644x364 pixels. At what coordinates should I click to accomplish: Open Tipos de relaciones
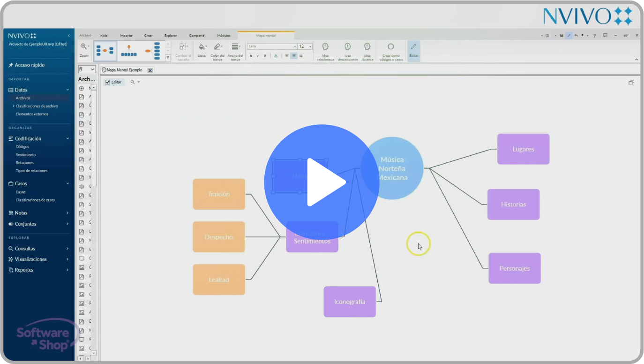pos(31,171)
